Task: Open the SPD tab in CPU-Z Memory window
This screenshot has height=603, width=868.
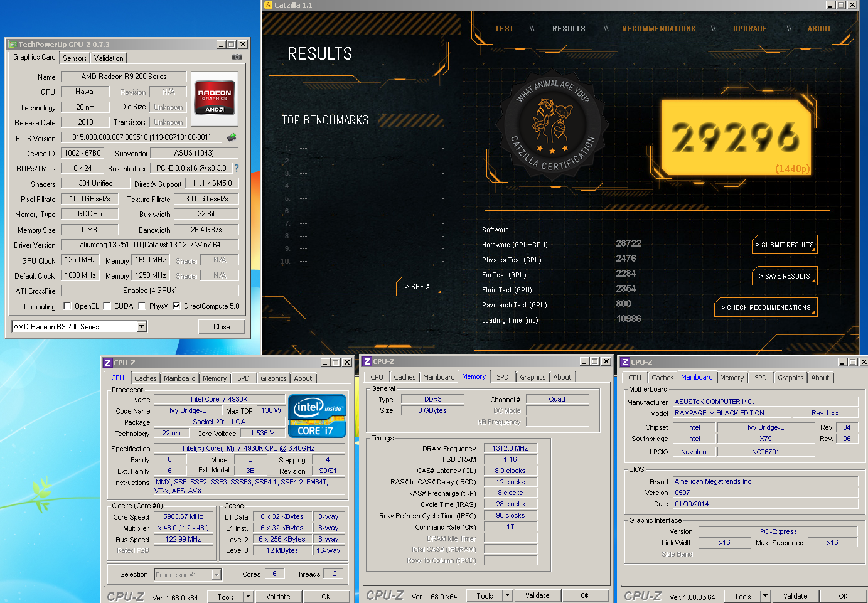Action: 503,377
